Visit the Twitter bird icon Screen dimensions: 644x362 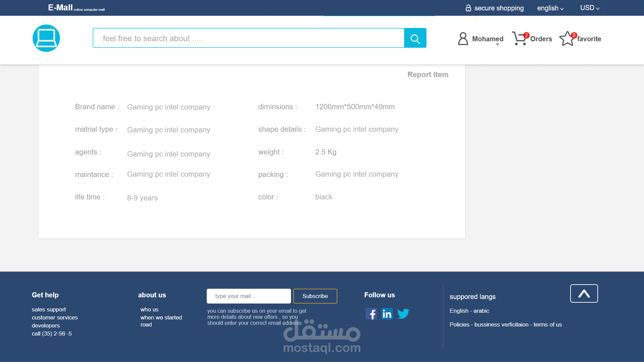[403, 314]
